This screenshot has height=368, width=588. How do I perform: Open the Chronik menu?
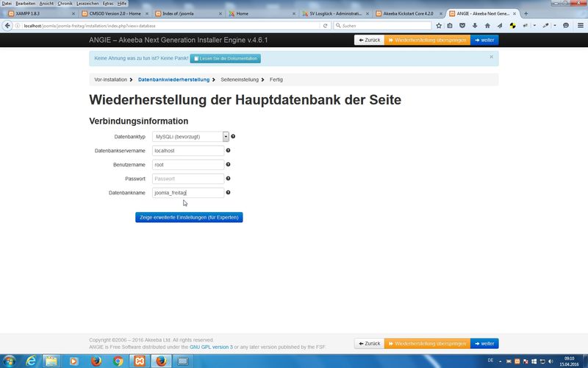[65, 4]
